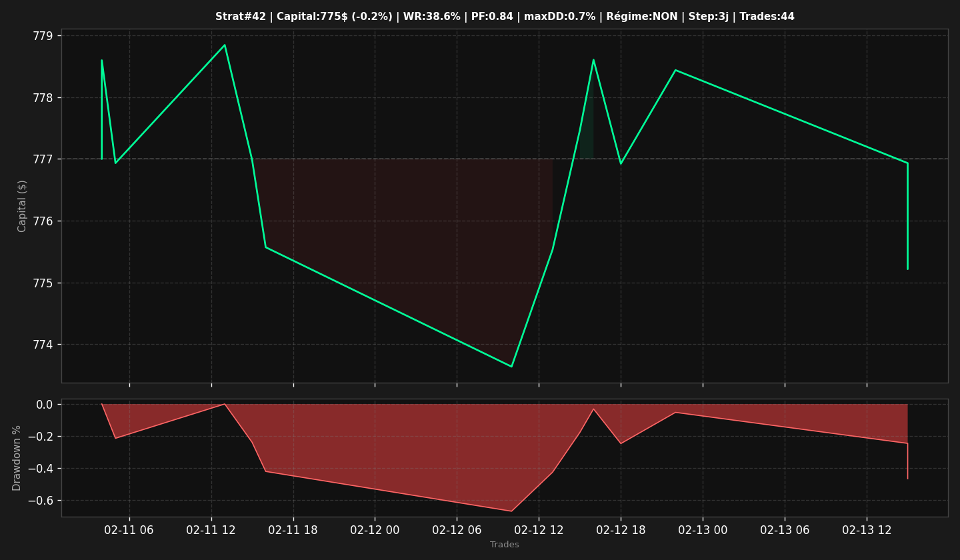
Task: Click the 02-11 06 date tick label
Action: tap(129, 530)
